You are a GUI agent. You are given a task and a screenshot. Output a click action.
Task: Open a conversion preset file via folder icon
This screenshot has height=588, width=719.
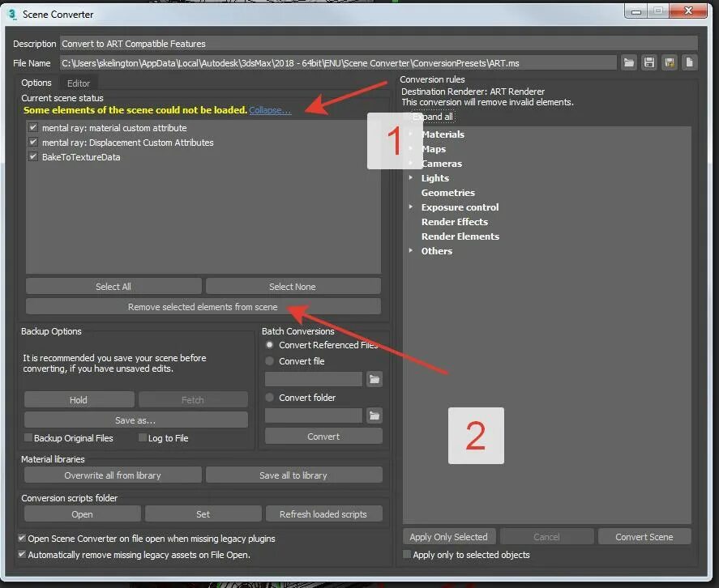pyautogui.click(x=629, y=63)
